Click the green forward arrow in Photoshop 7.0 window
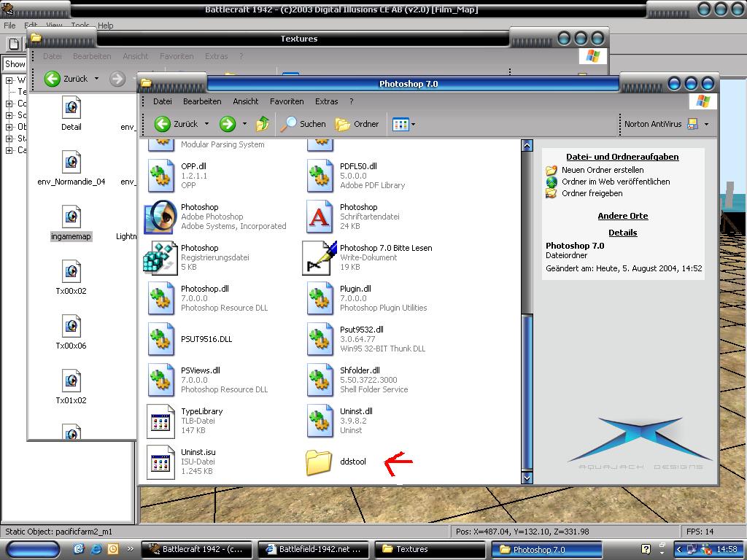747x560 pixels. coord(228,124)
